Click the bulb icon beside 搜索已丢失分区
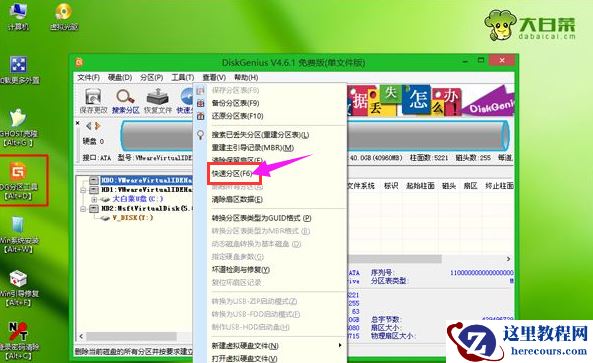 200,135
